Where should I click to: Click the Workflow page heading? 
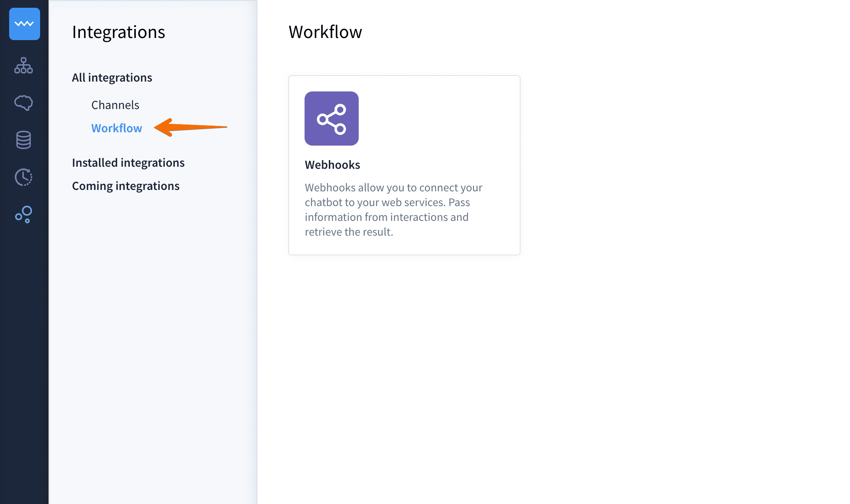coord(325,32)
